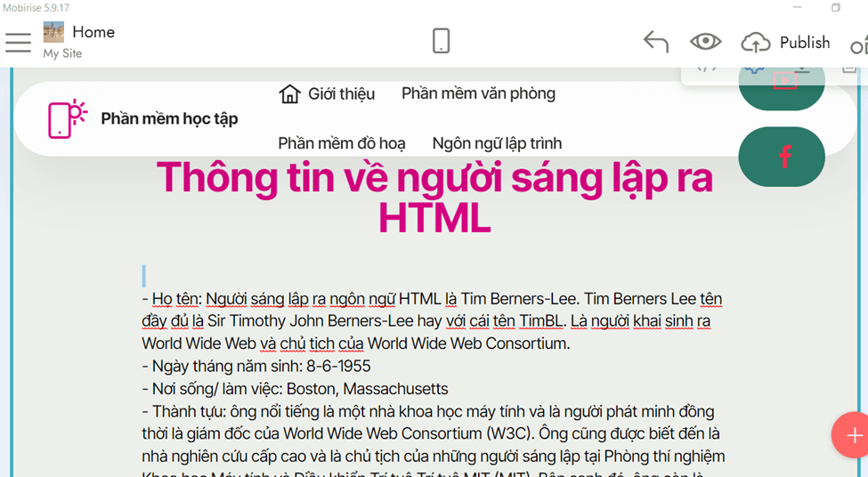Toggle preview with the eye icon
Image resolution: width=868 pixels, height=477 pixels.
[705, 42]
